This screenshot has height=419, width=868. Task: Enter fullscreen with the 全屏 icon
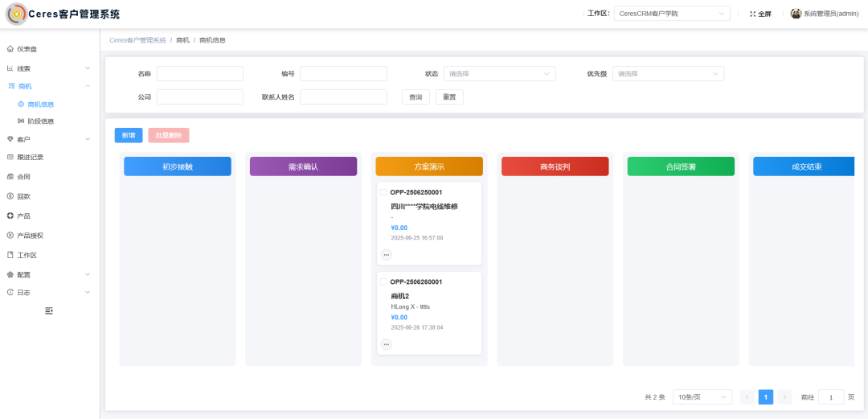click(753, 14)
